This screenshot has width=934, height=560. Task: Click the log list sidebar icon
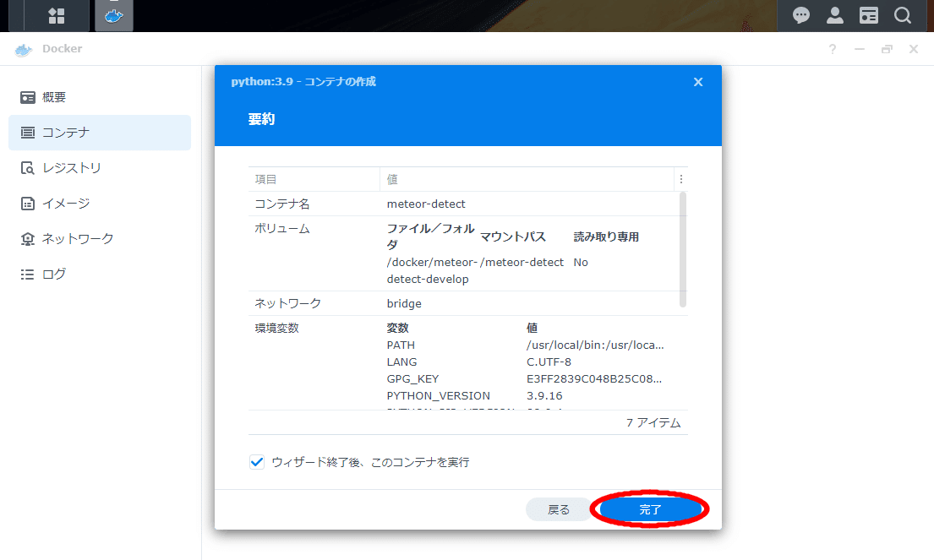tap(27, 275)
